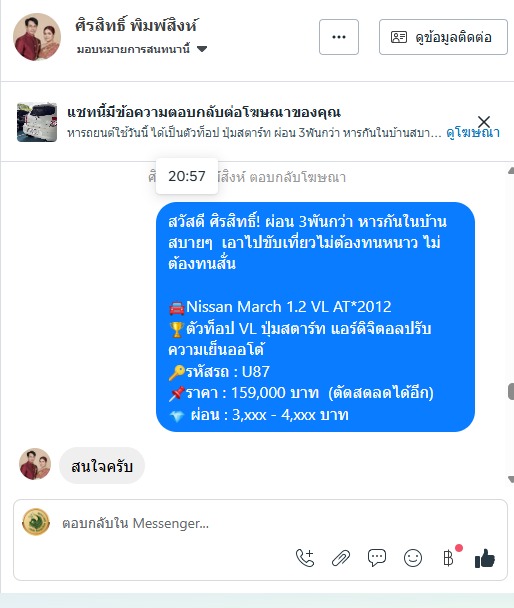Click the contact card icon in ดูข้อมูลติดต่อ

tap(398, 37)
